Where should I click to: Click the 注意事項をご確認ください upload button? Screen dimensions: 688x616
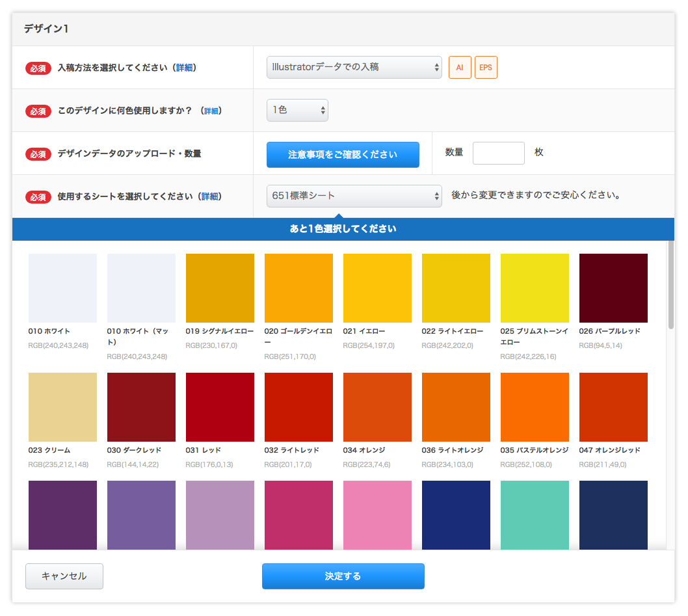(x=343, y=155)
